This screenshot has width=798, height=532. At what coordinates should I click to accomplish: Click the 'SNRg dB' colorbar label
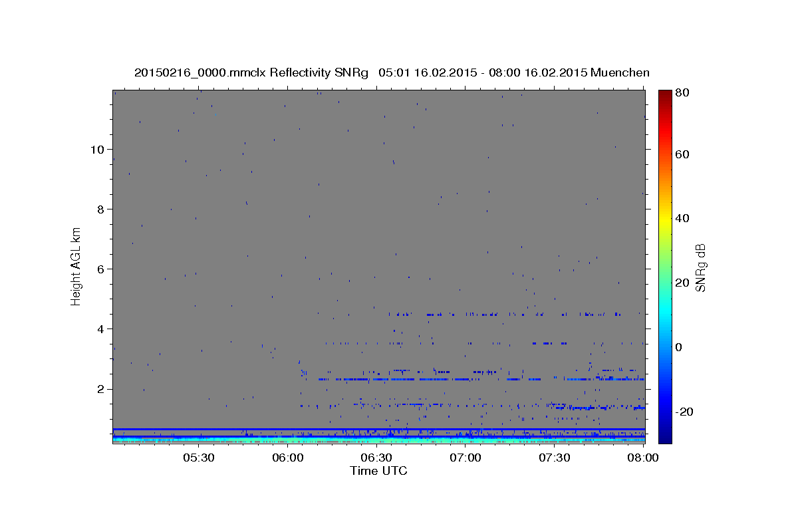click(x=700, y=267)
